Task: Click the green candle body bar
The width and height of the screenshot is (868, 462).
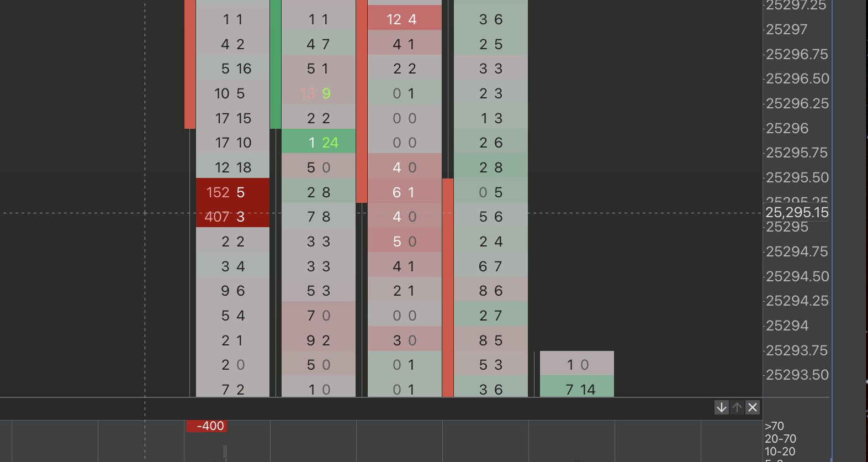Action: 276,64
